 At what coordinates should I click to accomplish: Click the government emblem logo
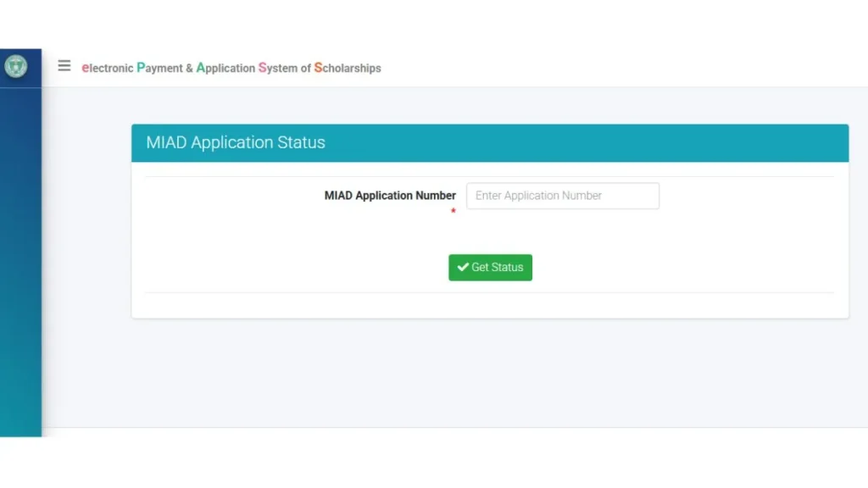tap(16, 66)
